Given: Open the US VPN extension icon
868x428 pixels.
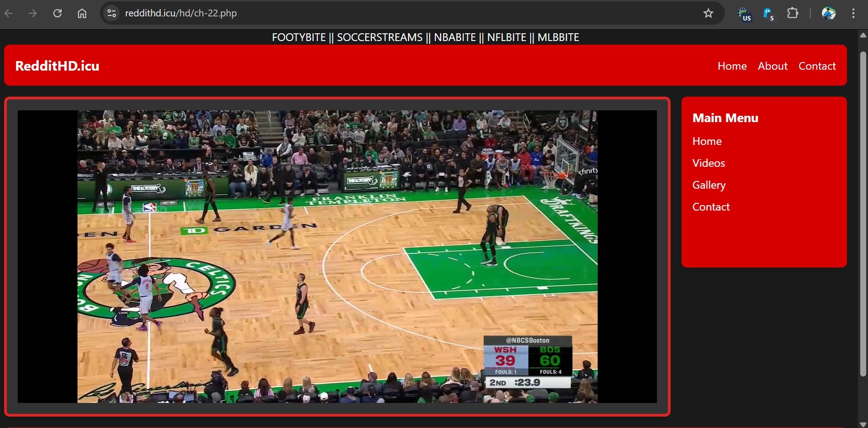Looking at the screenshot, I should [x=744, y=14].
